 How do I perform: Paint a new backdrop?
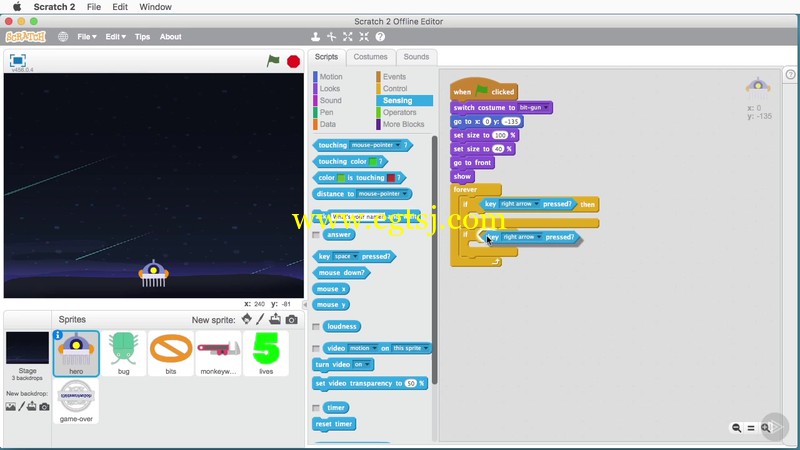pyautogui.click(x=21, y=407)
